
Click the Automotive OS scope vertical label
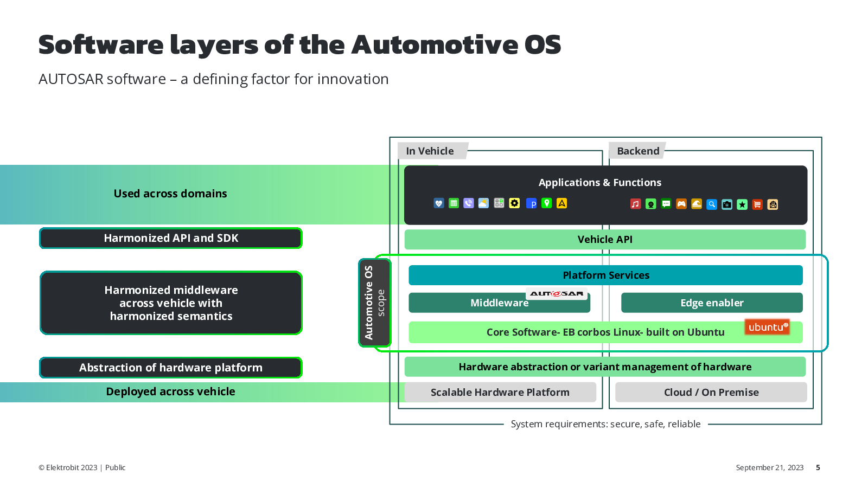tap(374, 303)
